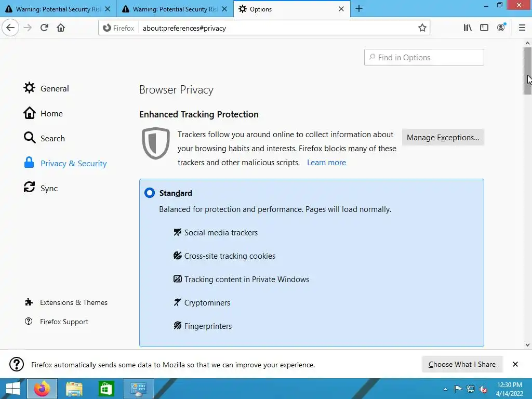Open the Firefox Account icon
This screenshot has height=399, width=532.
[x=501, y=28]
